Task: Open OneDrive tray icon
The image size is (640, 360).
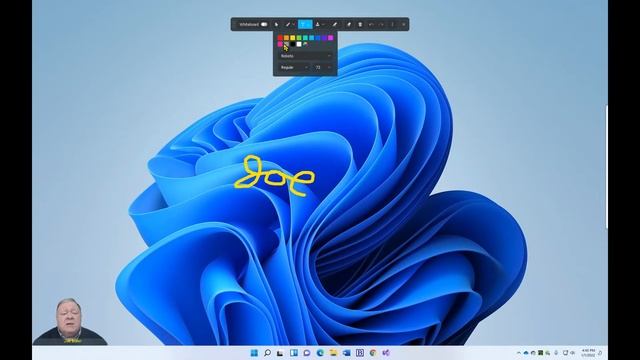Action: click(526, 353)
